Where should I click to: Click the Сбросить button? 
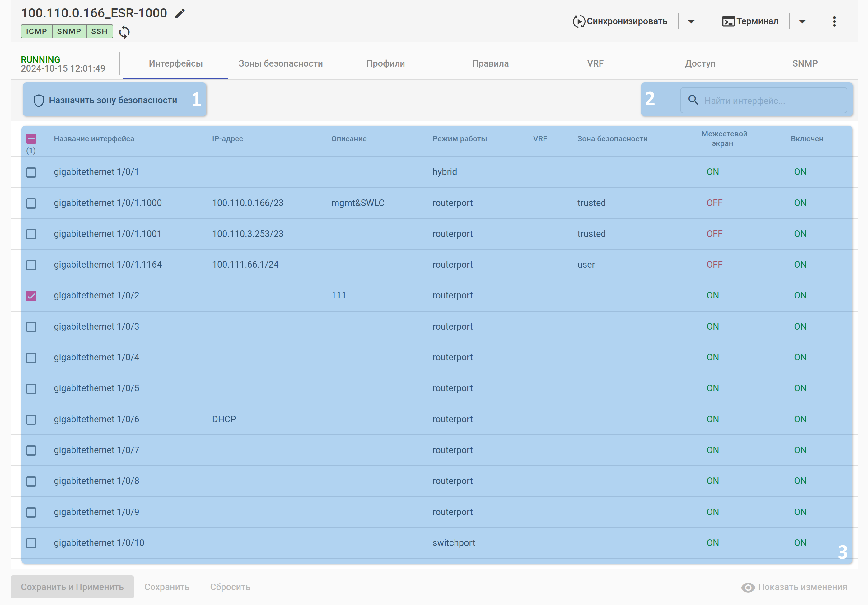coord(230,587)
